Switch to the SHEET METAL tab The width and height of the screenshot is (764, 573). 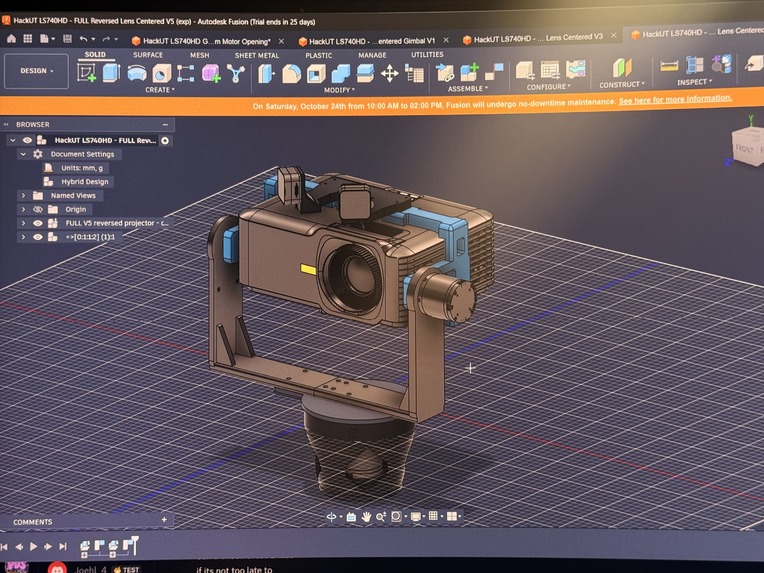(257, 56)
